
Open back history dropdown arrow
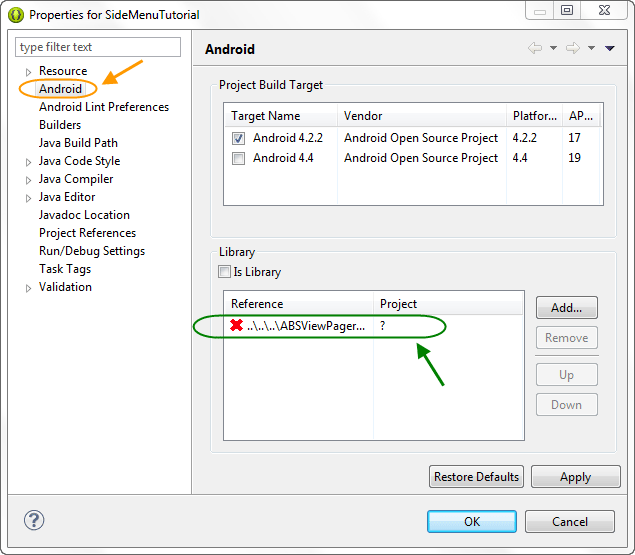553,48
